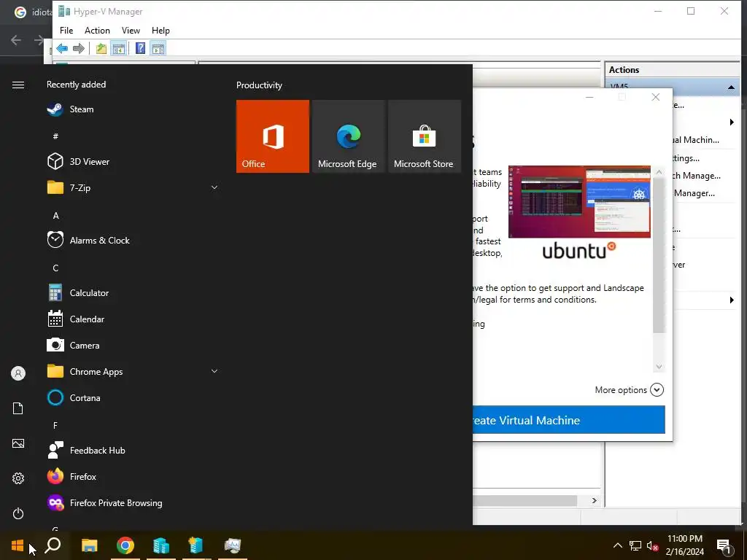
Task: Close the Quick Create dialog
Action: tap(656, 97)
